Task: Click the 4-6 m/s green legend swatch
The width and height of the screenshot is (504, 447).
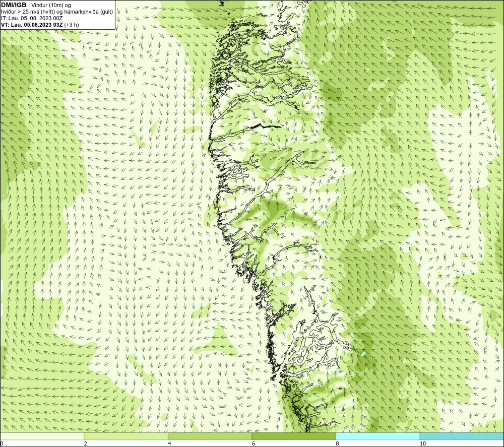Action: tap(210, 436)
